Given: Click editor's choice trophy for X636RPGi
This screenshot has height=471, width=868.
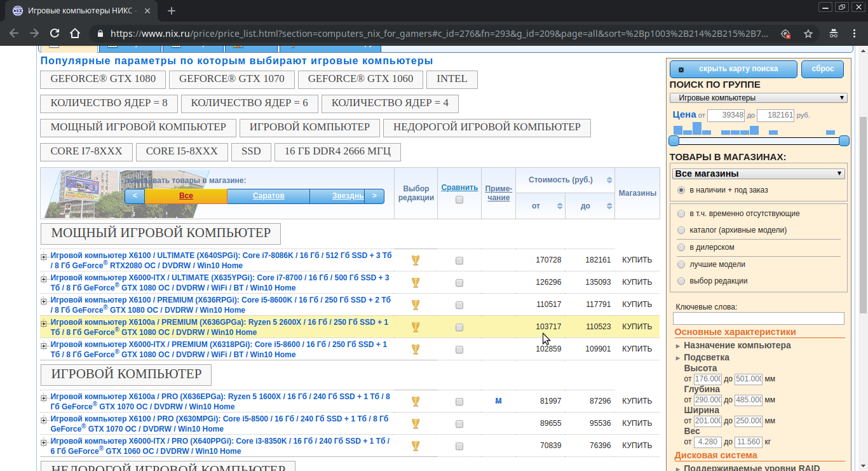Looking at the screenshot, I should pos(416,304).
